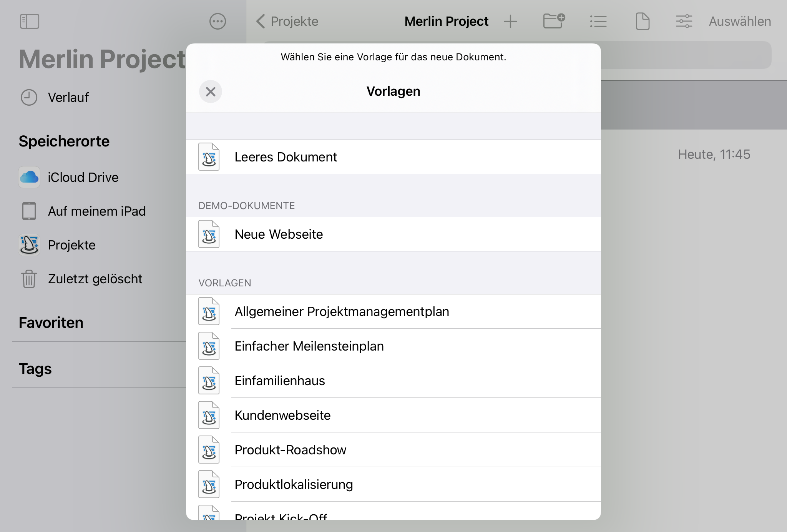Click the Heute, 11:45 date entry

click(x=714, y=154)
